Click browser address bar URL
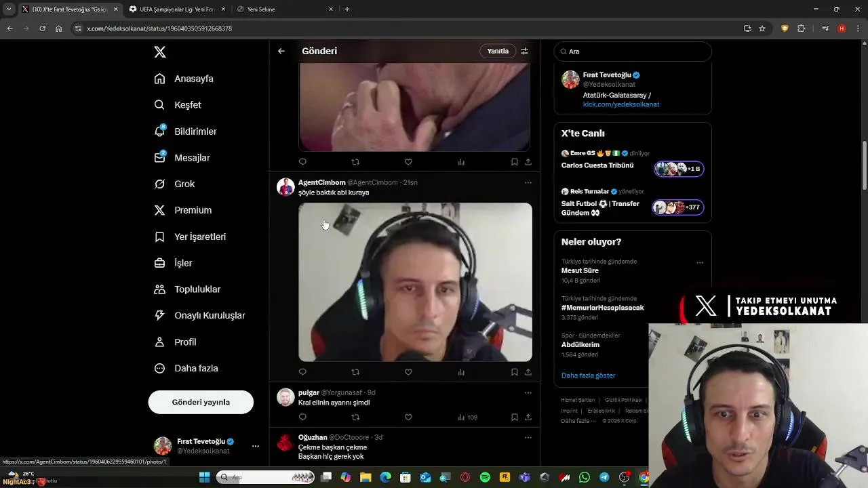This screenshot has width=868, height=488. coord(159,28)
